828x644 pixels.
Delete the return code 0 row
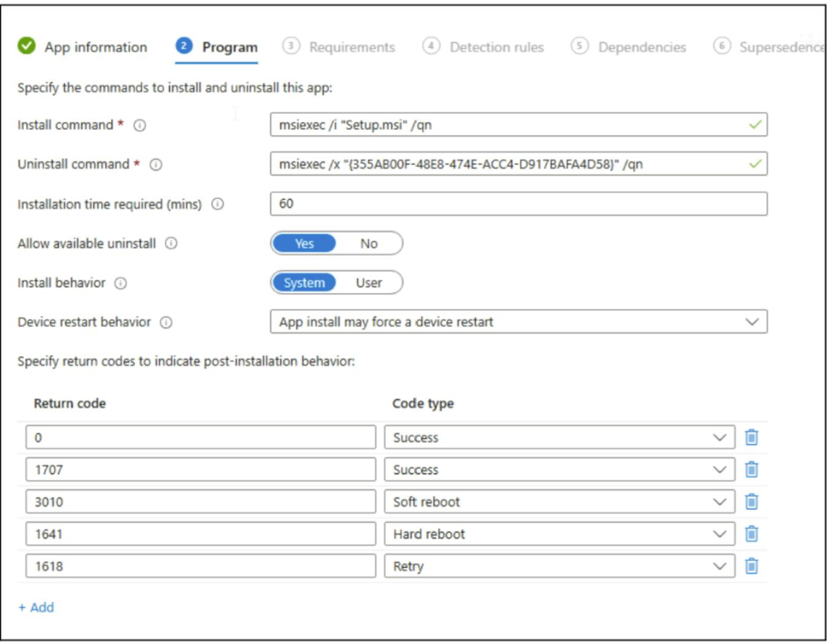tap(751, 437)
